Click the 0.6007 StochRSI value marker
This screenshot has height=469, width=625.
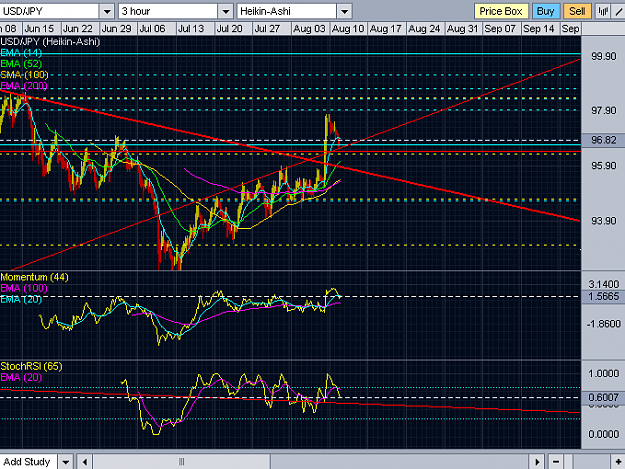point(603,397)
